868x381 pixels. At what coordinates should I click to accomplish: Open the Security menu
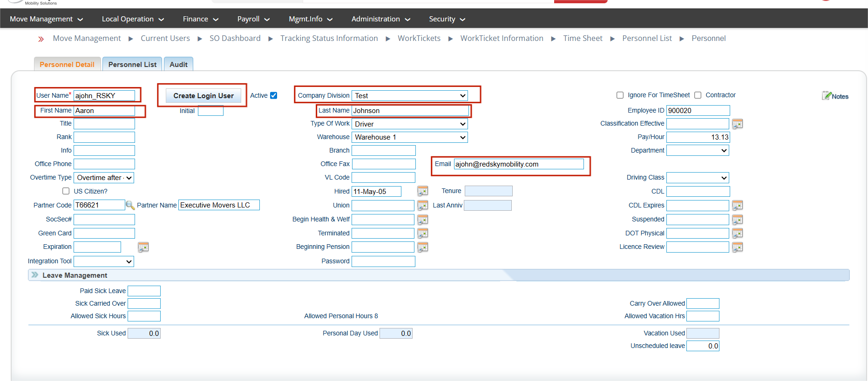pyautogui.click(x=447, y=19)
